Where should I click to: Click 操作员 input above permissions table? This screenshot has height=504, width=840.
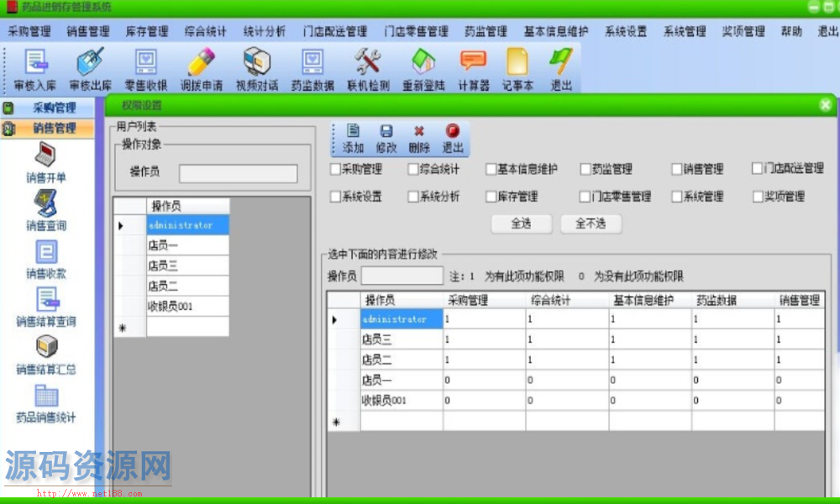pos(402,276)
